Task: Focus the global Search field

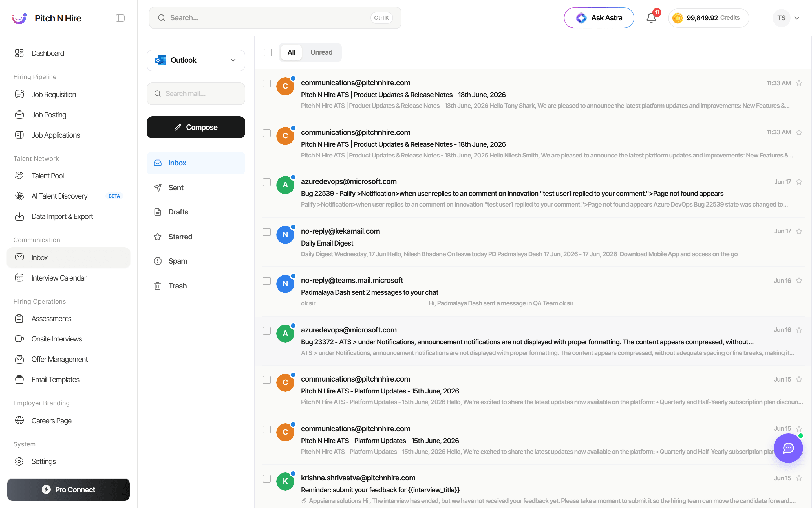Action: [x=275, y=18]
